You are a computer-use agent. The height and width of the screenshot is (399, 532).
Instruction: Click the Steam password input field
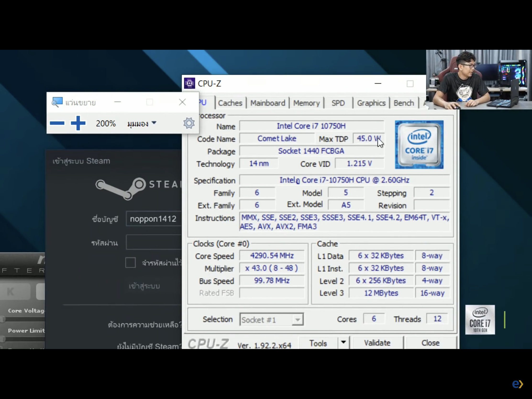pos(154,242)
